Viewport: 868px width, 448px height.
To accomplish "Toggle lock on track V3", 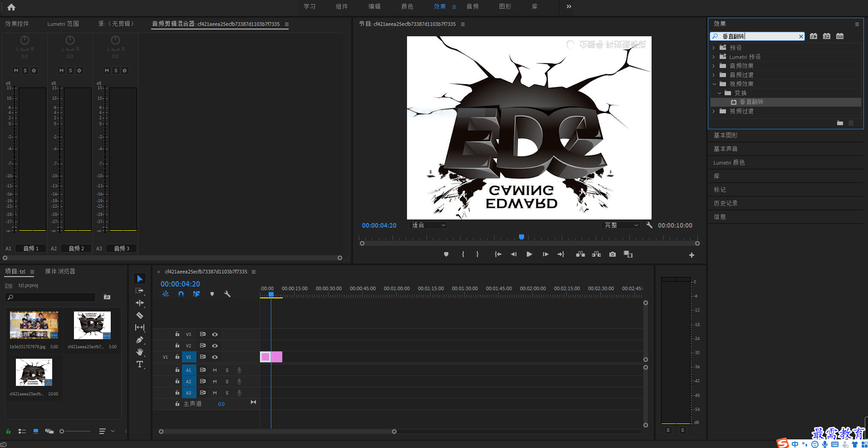I will 177,334.
